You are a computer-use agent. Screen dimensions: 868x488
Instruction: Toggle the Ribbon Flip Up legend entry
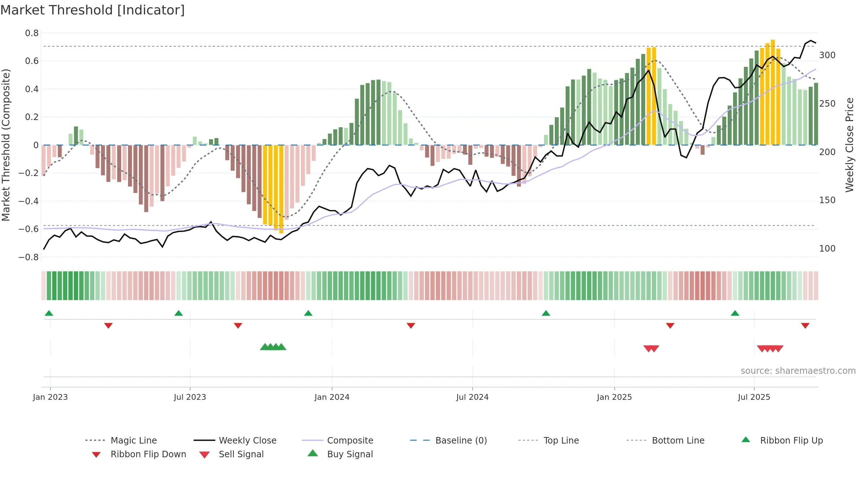click(x=782, y=440)
